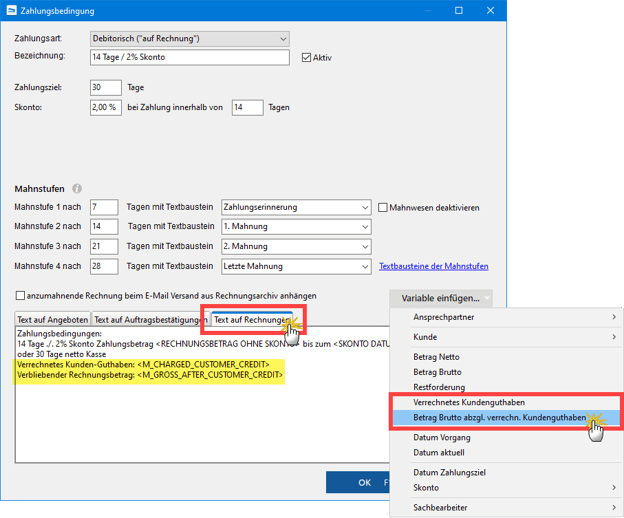624x518 pixels.
Task: Toggle the Aktiv checkbox
Action: 307,58
